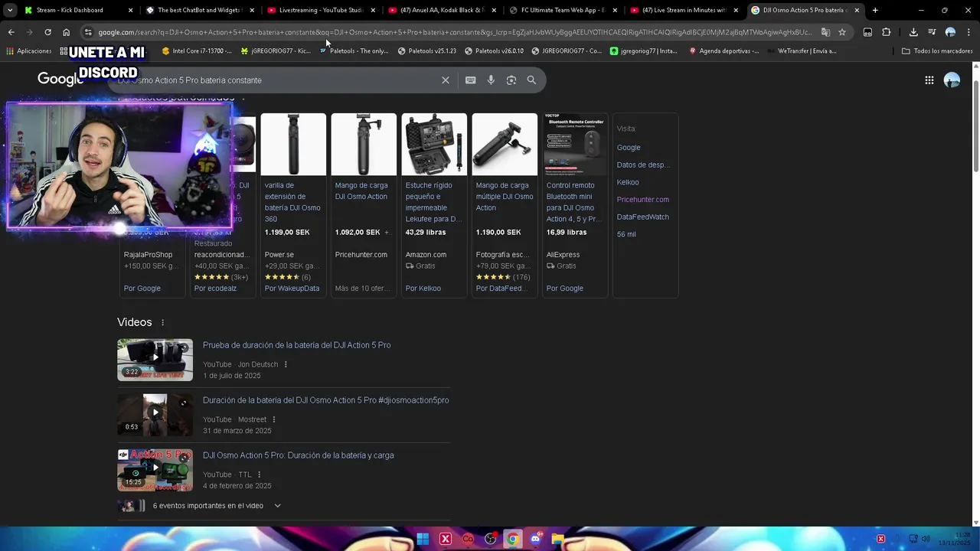Focus the Google search input field
Image resolution: width=980 pixels, height=551 pixels.
(276, 80)
